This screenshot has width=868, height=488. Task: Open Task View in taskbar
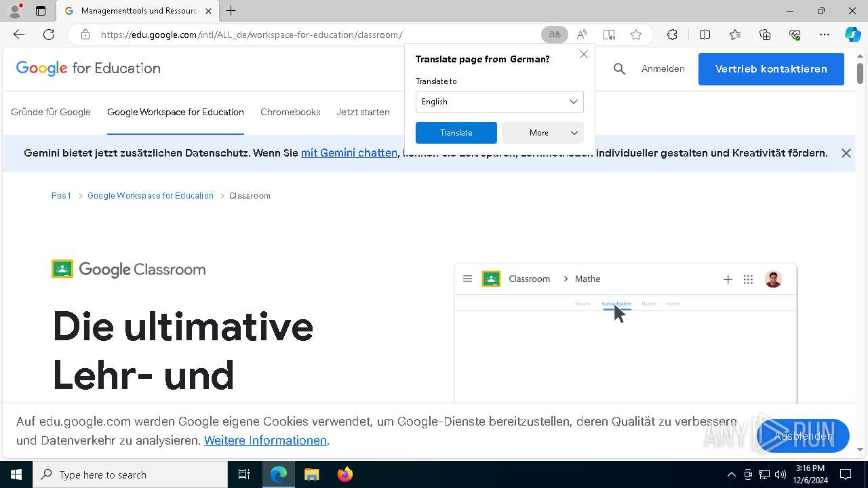(x=244, y=474)
